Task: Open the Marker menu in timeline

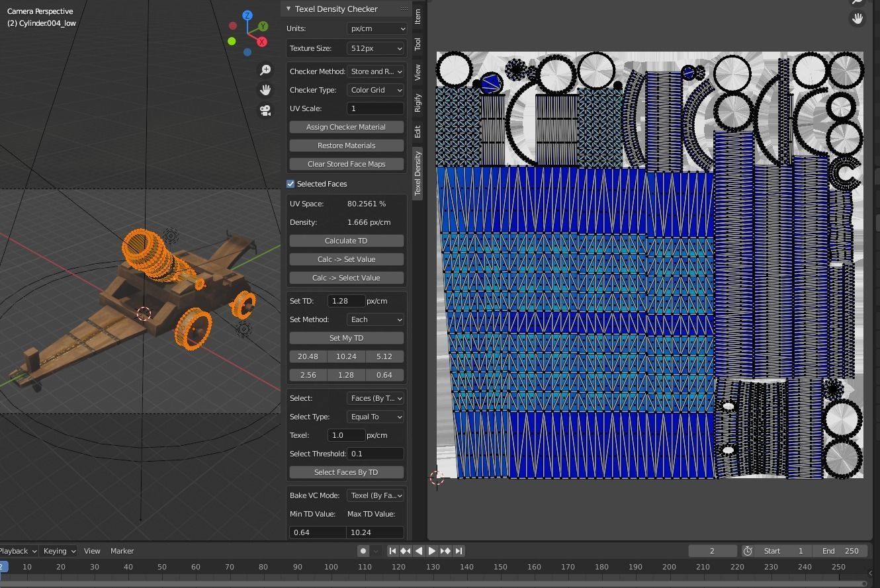Action: [122, 551]
